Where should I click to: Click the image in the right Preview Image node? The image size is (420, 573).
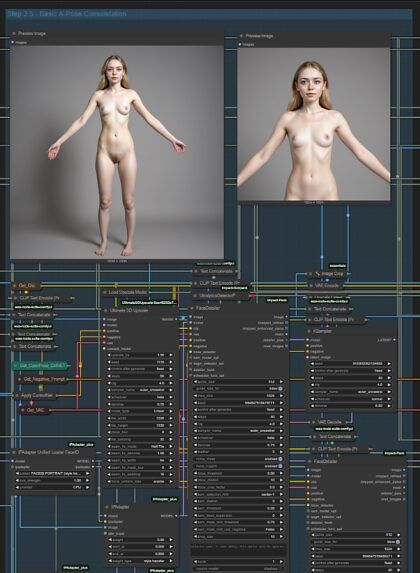[314, 124]
